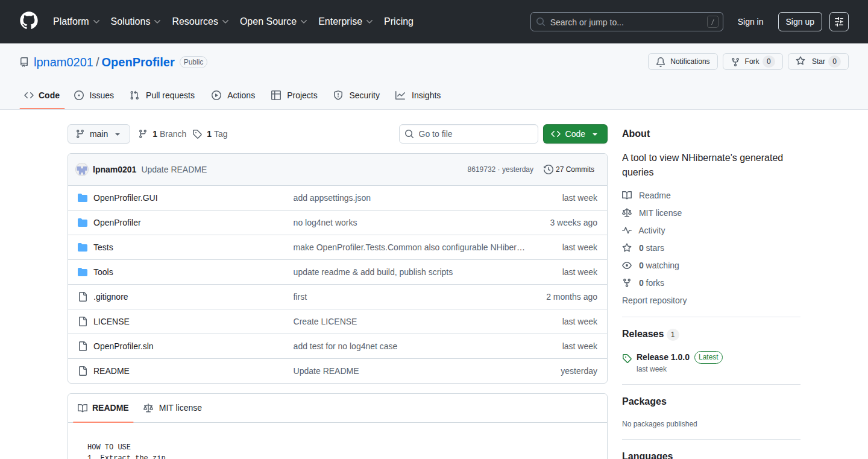Switch to the Insights tab
868x459 pixels.
[x=418, y=95]
